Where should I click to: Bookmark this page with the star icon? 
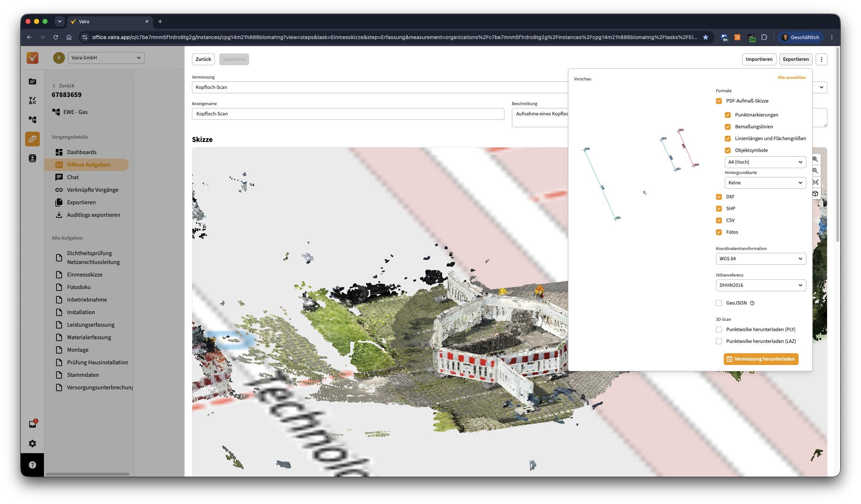pos(706,37)
